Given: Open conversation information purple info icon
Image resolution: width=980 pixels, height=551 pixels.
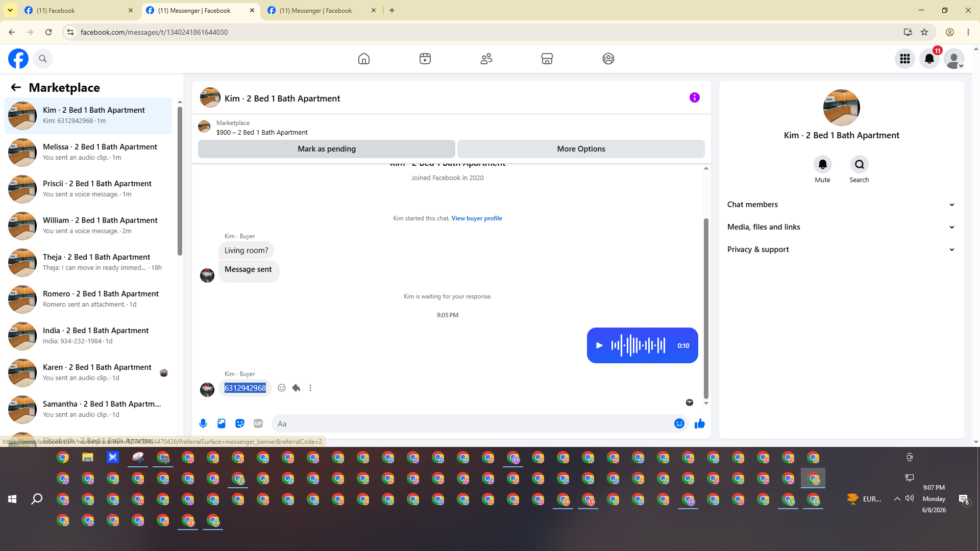Looking at the screenshot, I should point(695,97).
